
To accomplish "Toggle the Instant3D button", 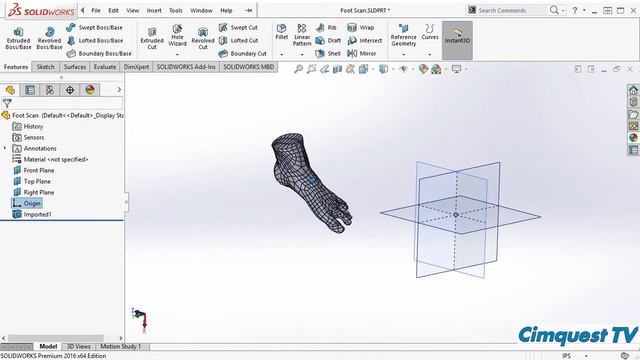I will coord(457,40).
